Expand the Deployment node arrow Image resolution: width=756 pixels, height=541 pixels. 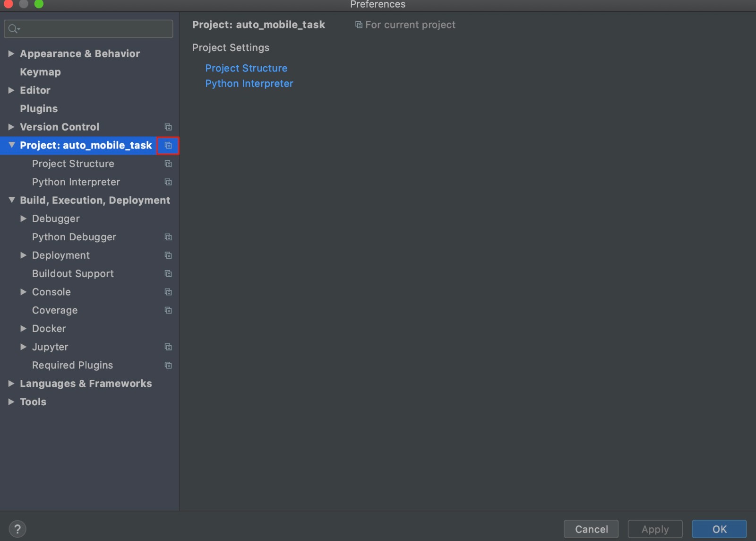click(23, 255)
